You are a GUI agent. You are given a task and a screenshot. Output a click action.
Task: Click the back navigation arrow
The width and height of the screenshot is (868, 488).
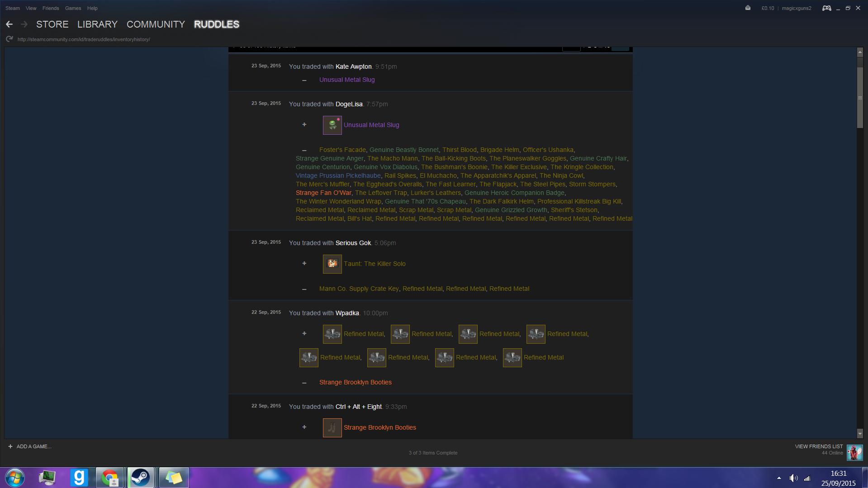[x=9, y=24]
